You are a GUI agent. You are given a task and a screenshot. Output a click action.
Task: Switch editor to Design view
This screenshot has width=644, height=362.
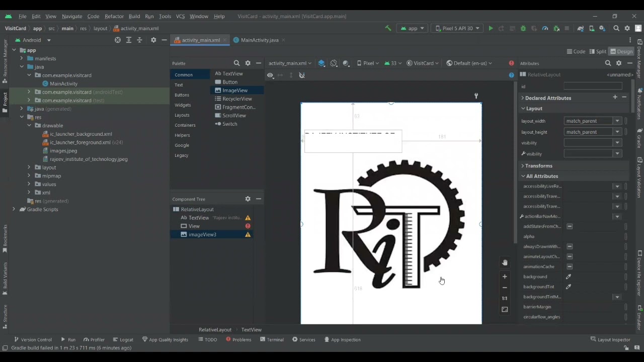(x=621, y=51)
